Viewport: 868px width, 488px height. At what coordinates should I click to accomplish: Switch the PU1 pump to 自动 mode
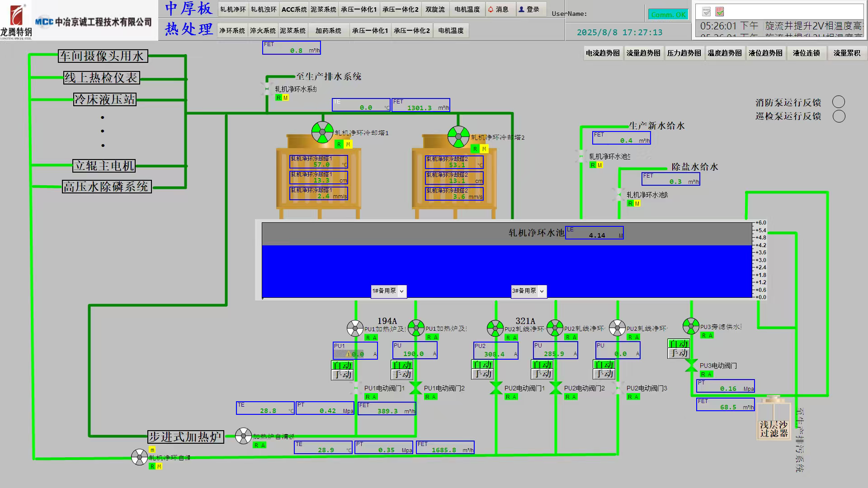pos(342,365)
